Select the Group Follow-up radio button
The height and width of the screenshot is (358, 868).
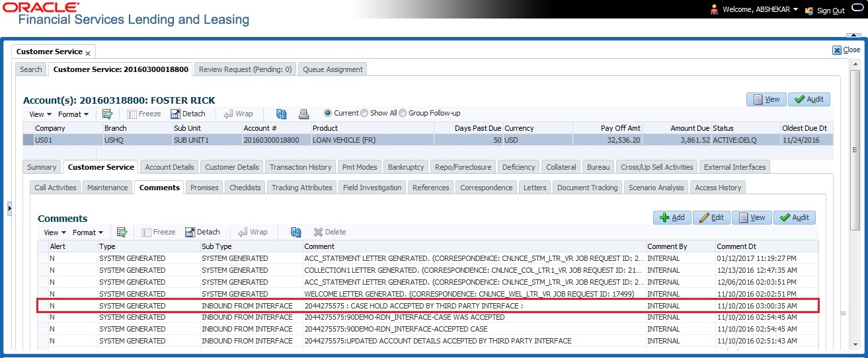(x=403, y=113)
